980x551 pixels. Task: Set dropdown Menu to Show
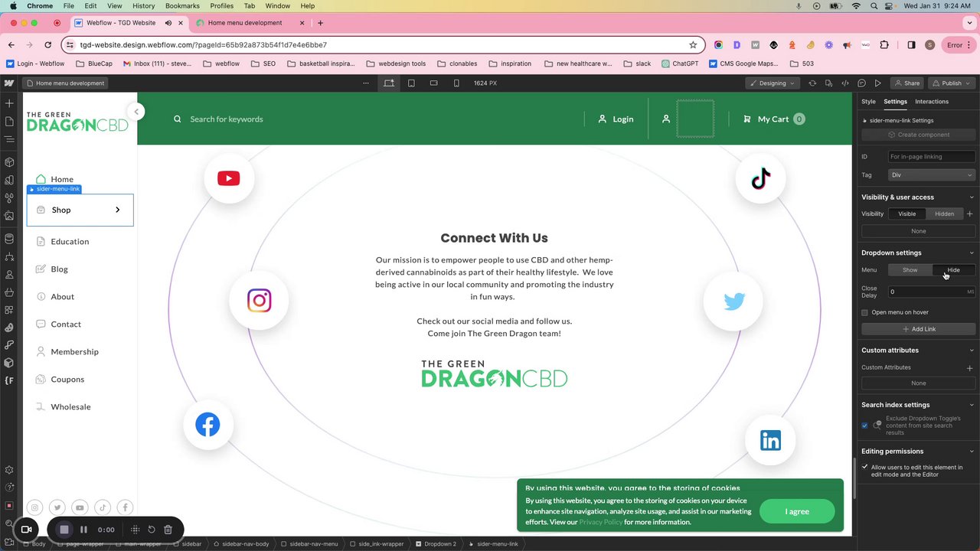click(910, 269)
